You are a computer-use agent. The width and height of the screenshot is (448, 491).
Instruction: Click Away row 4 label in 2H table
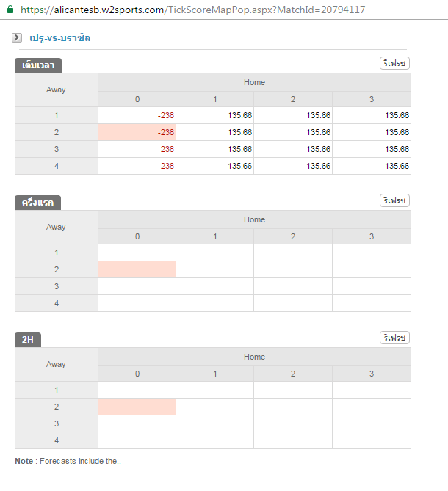coord(56,440)
